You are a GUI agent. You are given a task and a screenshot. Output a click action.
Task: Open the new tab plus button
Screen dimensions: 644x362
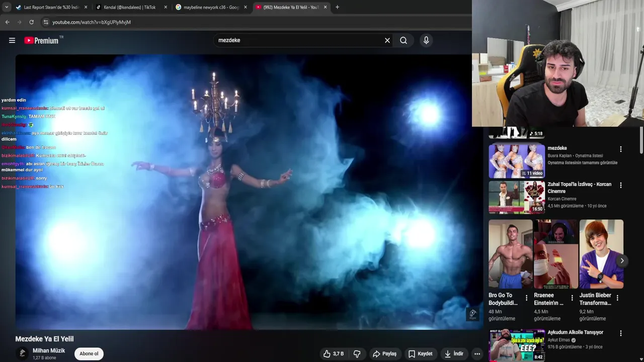coord(337,7)
